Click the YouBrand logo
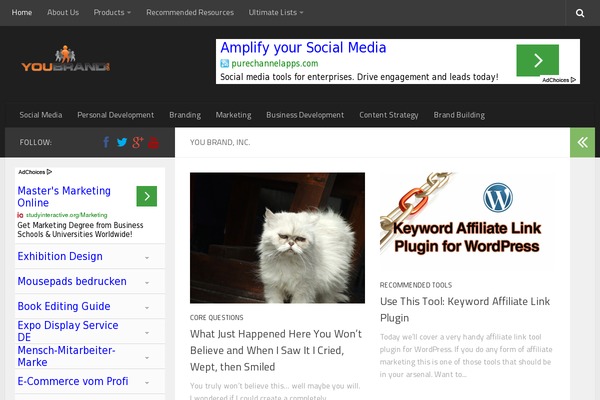Image resolution: width=600 pixels, height=400 pixels. 66,58
